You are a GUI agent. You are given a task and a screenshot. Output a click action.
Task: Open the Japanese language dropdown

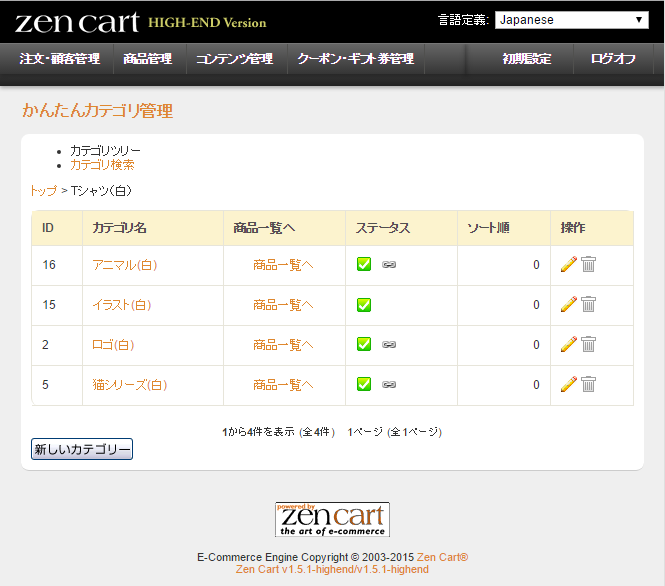(x=572, y=20)
